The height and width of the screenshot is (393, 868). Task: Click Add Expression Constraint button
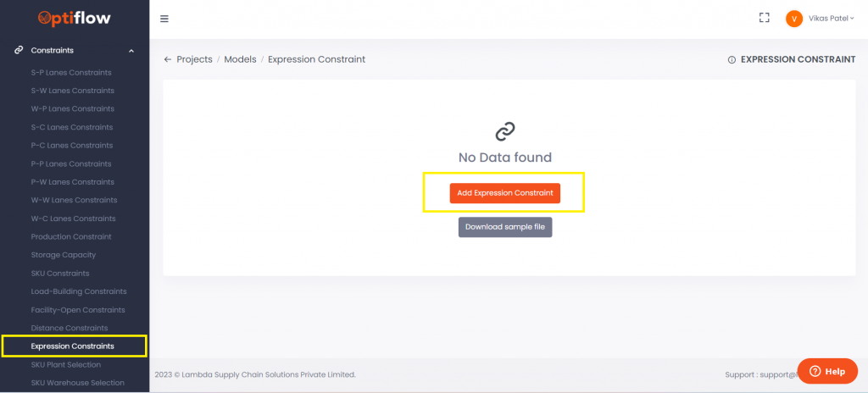pos(504,193)
